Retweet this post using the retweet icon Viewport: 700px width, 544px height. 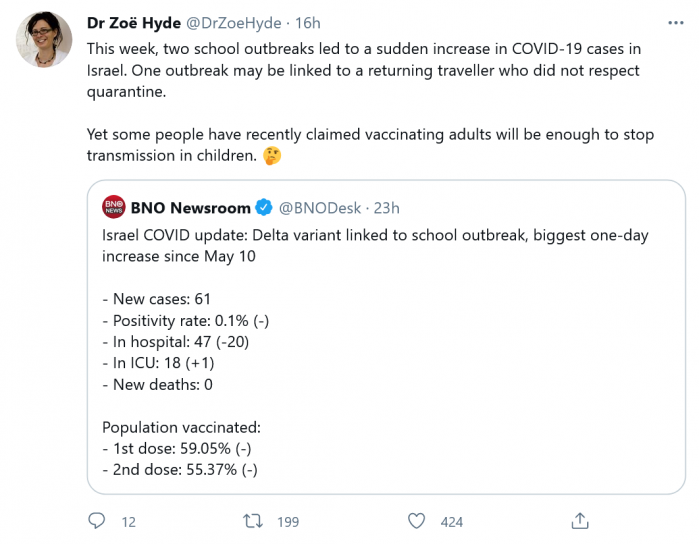coord(255,521)
